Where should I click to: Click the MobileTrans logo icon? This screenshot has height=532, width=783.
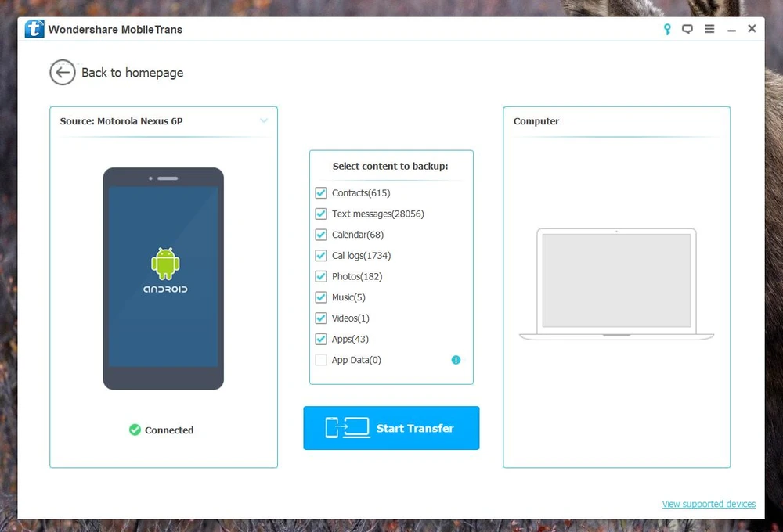point(34,30)
